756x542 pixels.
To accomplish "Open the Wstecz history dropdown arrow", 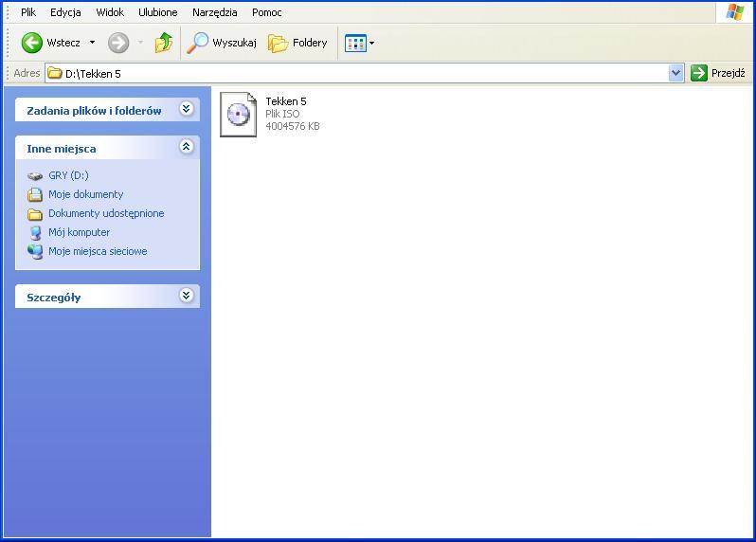I will [92, 43].
